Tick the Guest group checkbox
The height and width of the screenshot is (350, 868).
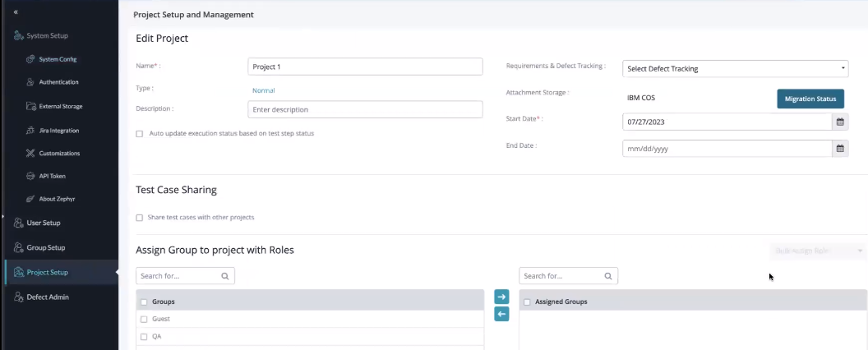tap(144, 319)
